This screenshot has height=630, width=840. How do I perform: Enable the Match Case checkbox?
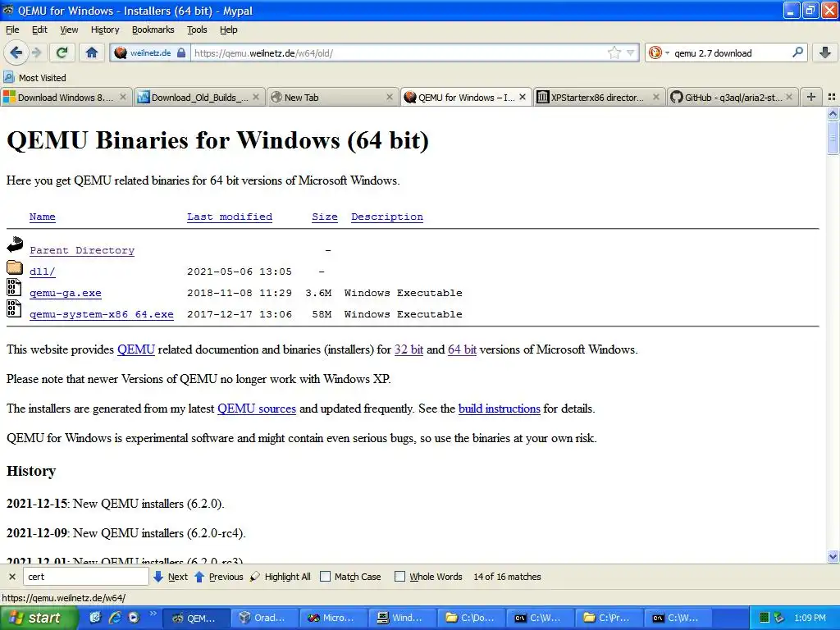(325, 577)
